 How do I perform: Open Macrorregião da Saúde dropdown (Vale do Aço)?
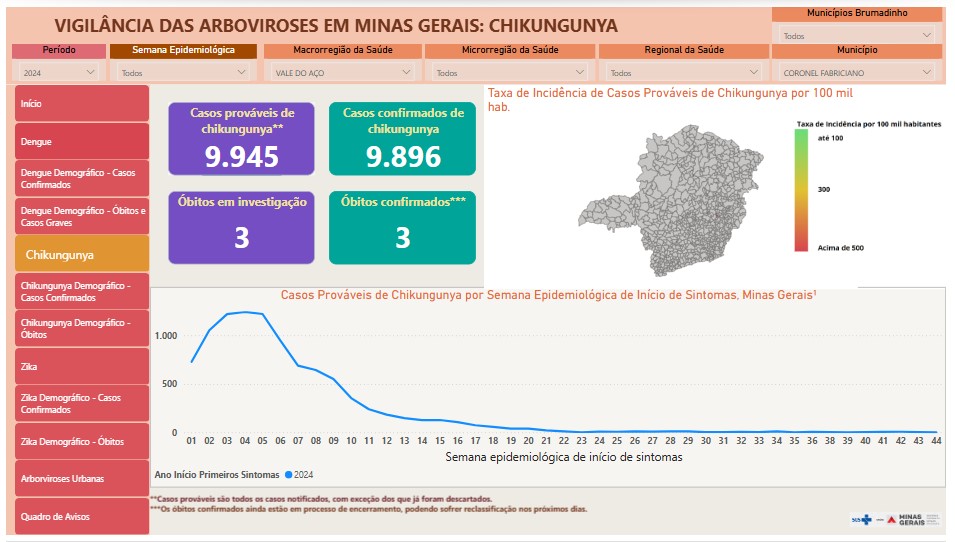click(x=342, y=72)
